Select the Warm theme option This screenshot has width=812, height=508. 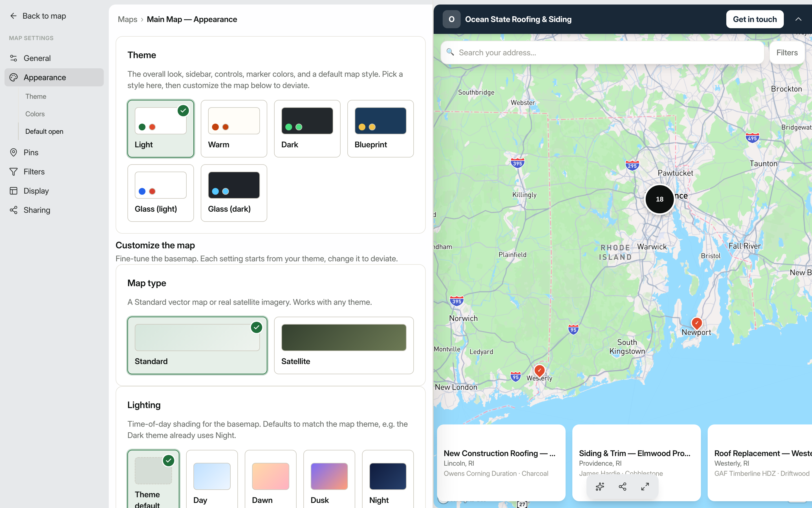coord(234,129)
